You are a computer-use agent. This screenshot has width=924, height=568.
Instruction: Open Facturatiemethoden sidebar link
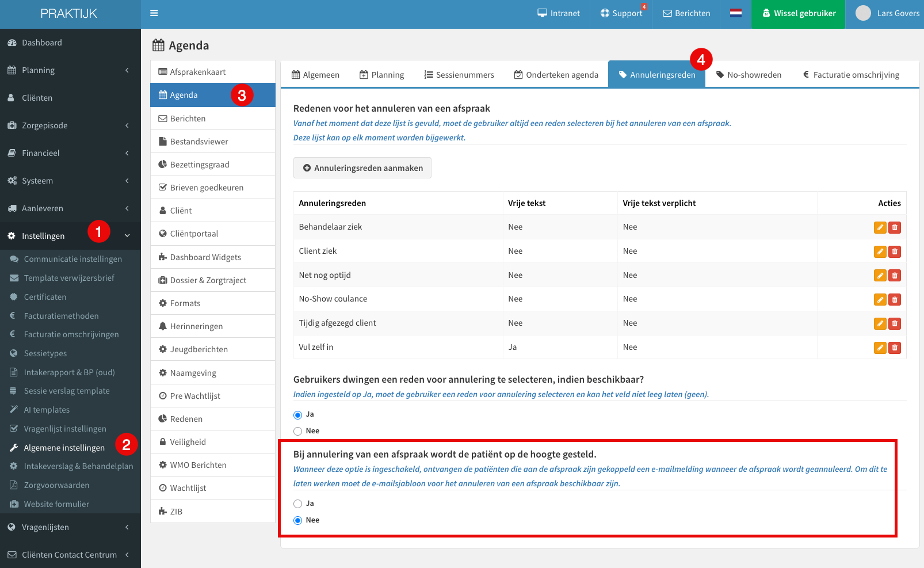coord(70,316)
